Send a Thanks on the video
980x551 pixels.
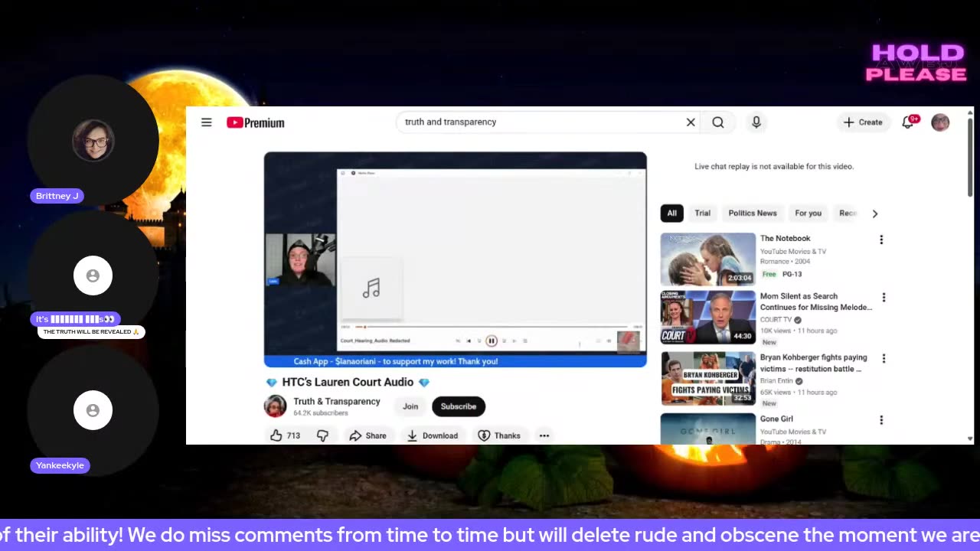click(499, 435)
